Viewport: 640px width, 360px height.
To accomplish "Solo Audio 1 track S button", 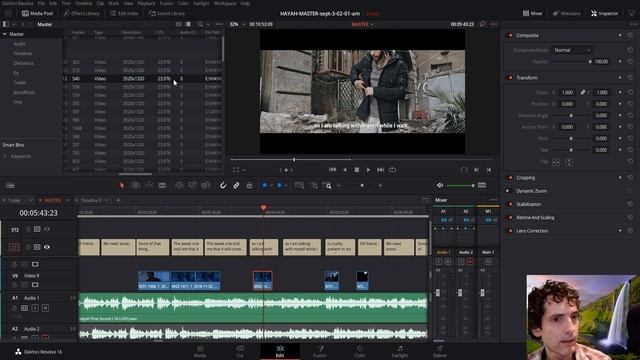I will tap(35, 308).
